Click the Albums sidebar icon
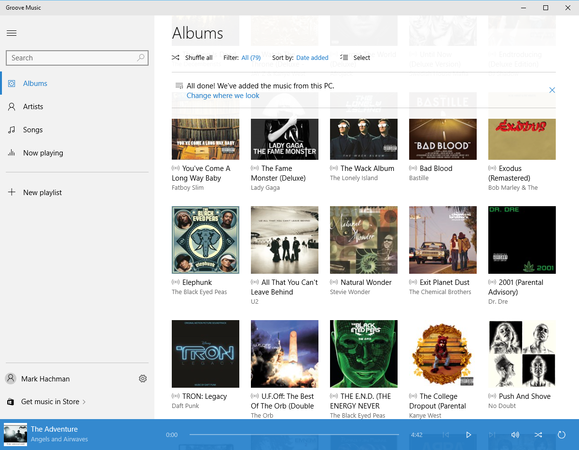This screenshot has height=450, width=579. 12,83
